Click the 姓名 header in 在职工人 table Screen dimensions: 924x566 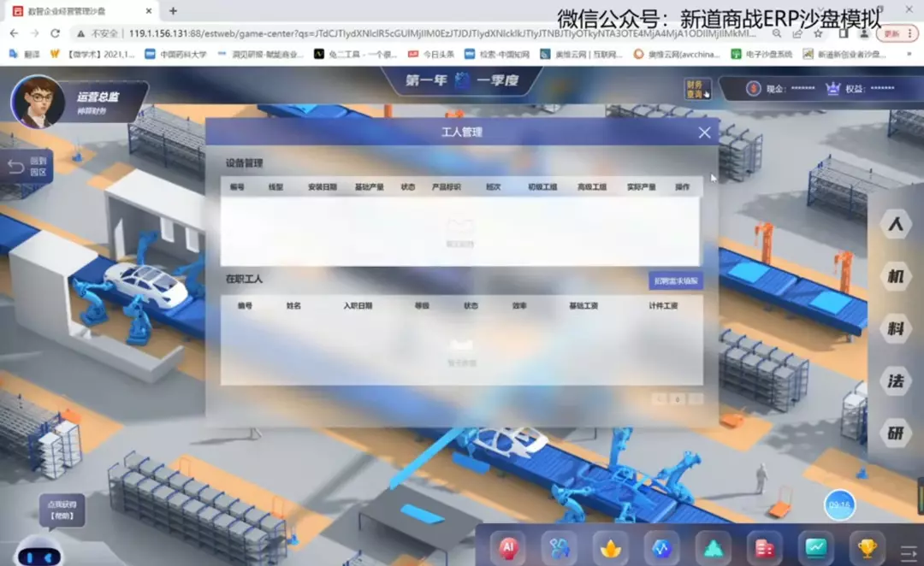coord(293,306)
